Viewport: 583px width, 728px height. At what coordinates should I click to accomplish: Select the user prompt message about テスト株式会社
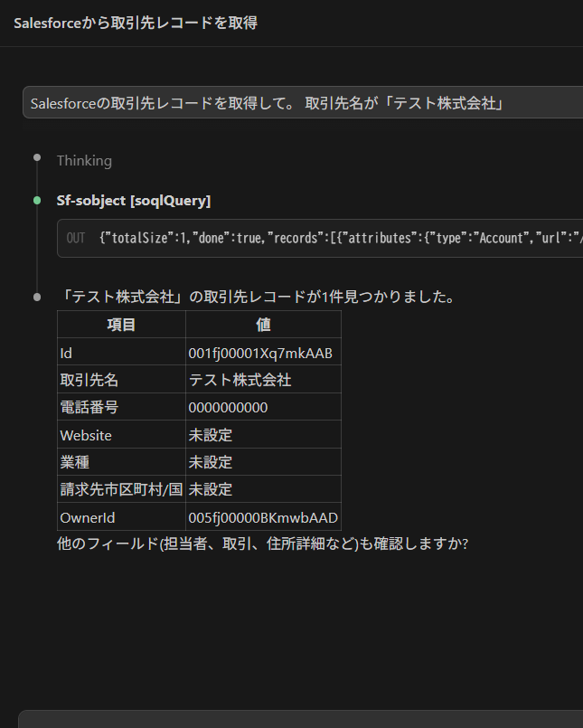[303, 102]
